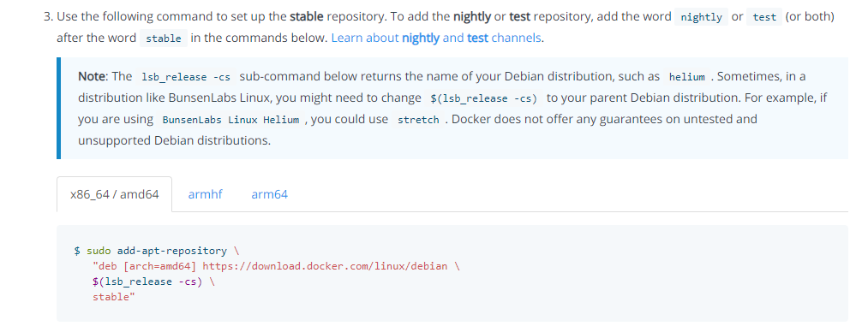This screenshot has height=332, width=868.
Task: Click the step number 3 list marker
Action: tap(48, 16)
